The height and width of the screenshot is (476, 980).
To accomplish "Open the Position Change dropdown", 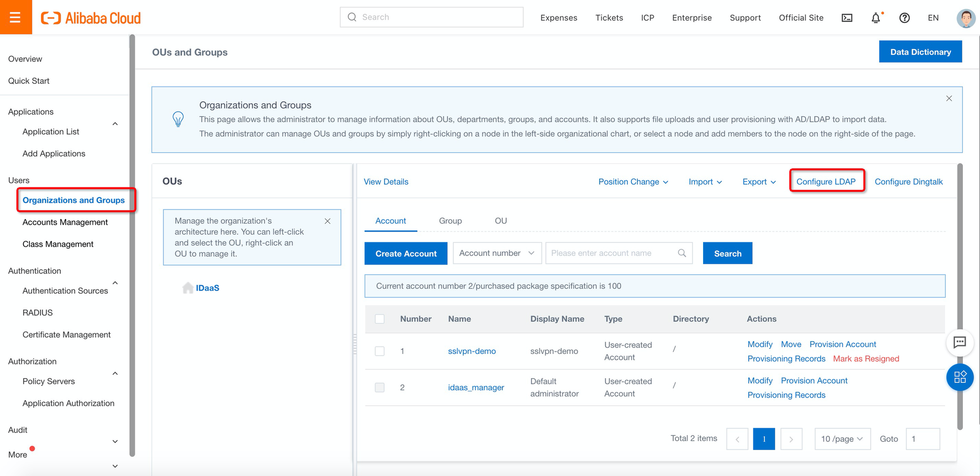I will [633, 181].
